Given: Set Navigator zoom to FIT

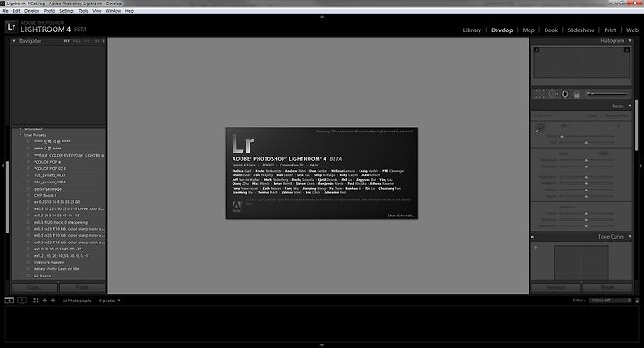Looking at the screenshot, I should [66, 41].
